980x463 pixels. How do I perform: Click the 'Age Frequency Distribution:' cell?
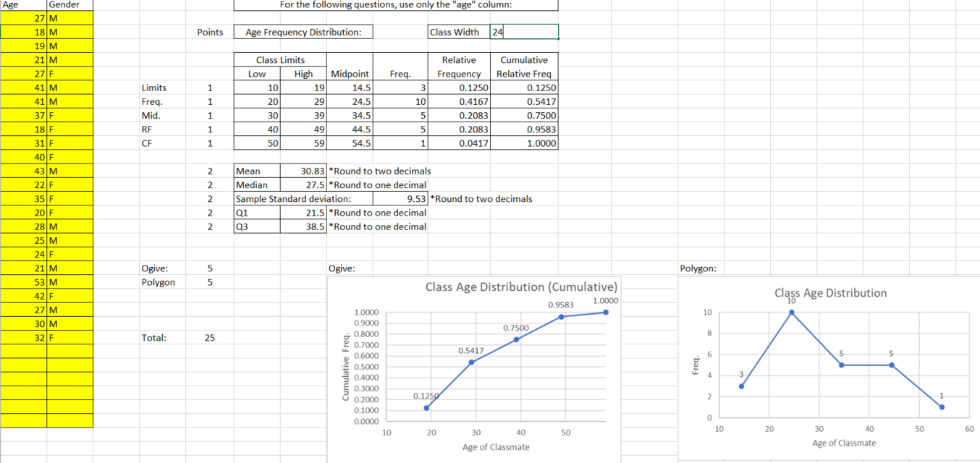(303, 32)
